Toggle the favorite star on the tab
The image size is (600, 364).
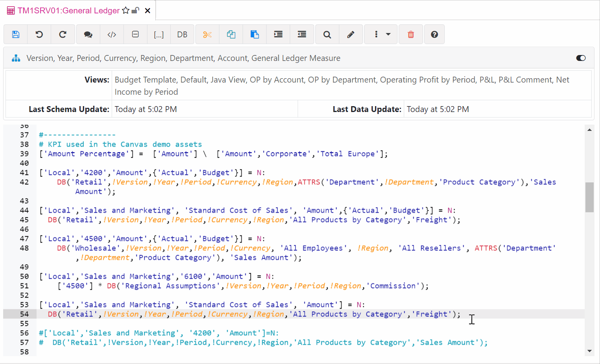coord(125,11)
